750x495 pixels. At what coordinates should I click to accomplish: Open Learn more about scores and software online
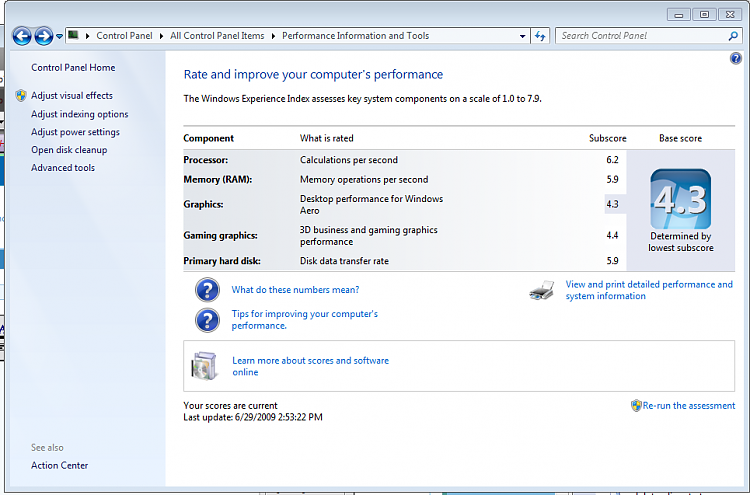[310, 366]
